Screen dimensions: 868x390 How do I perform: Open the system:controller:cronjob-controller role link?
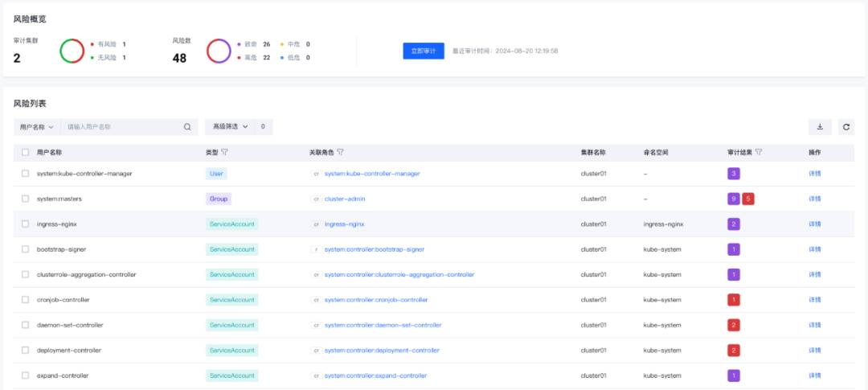[376, 300]
